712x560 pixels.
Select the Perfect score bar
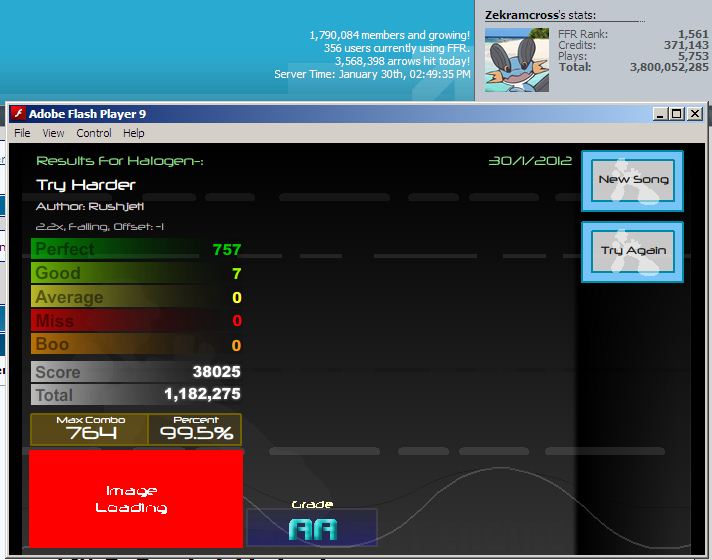pyautogui.click(x=136, y=249)
